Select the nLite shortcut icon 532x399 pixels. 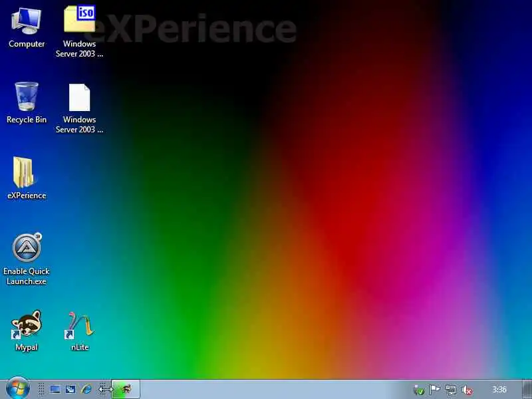click(79, 325)
